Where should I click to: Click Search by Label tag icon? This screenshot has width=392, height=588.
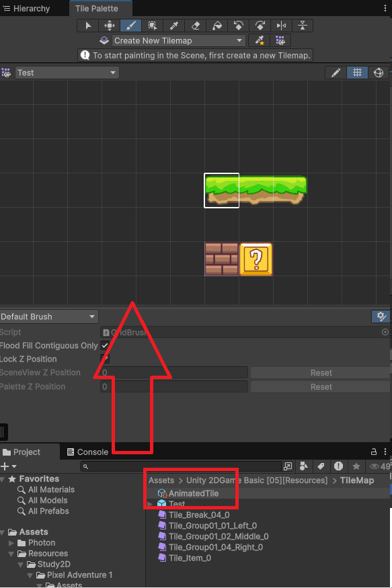pos(321,466)
